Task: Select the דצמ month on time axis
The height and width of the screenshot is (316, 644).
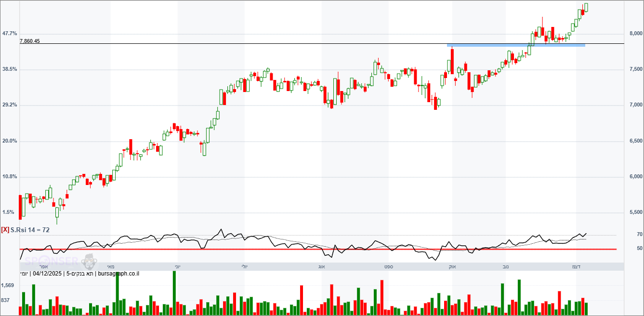Action: point(576,266)
